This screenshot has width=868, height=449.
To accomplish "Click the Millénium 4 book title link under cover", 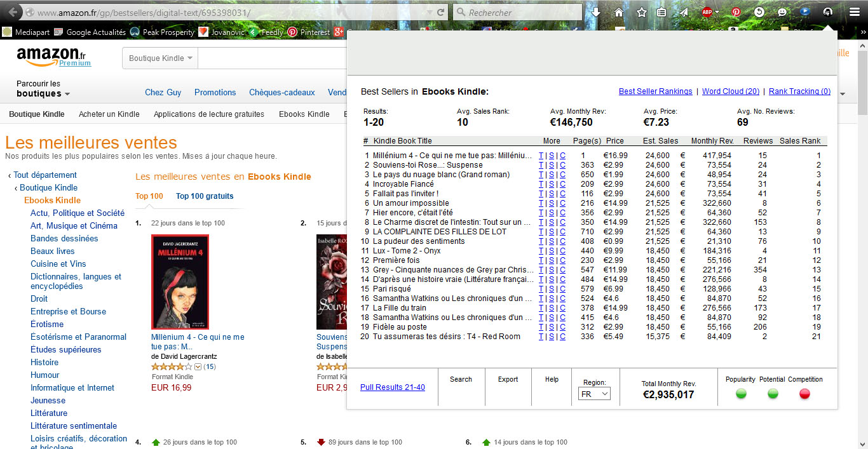I will click(198, 342).
